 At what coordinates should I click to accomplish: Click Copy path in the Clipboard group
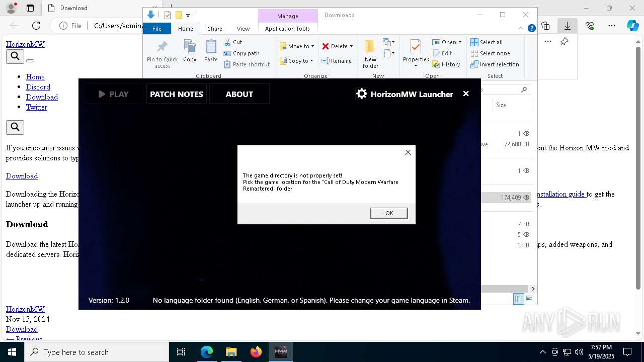[x=242, y=53]
